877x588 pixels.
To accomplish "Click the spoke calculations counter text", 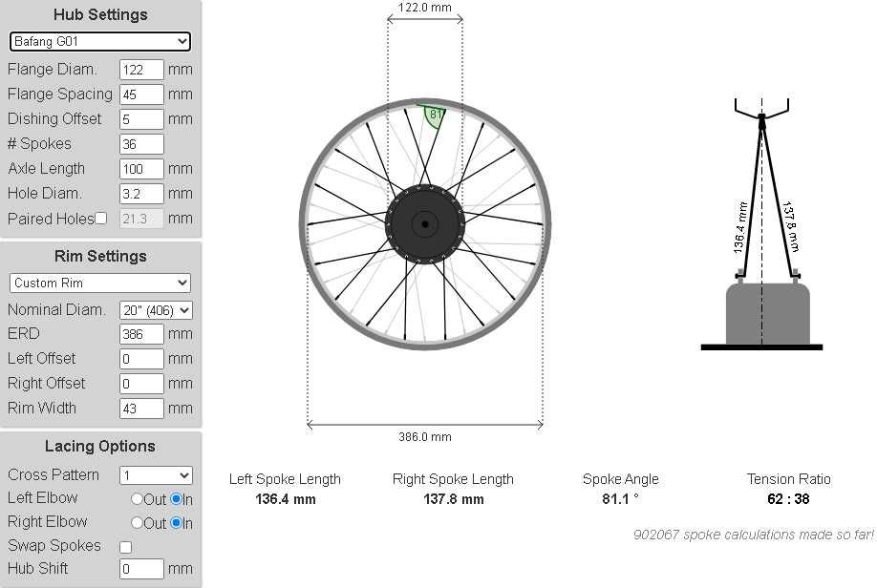I will coord(754,535).
